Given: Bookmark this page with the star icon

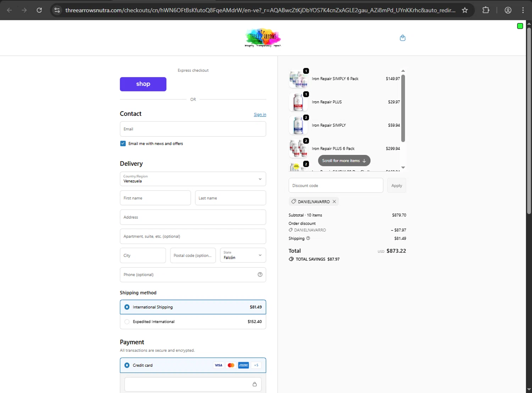Looking at the screenshot, I should (465, 10).
